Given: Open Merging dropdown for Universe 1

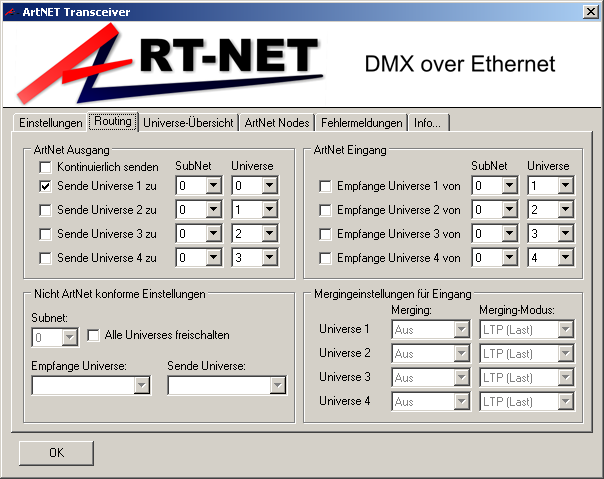Looking at the screenshot, I should [431, 330].
